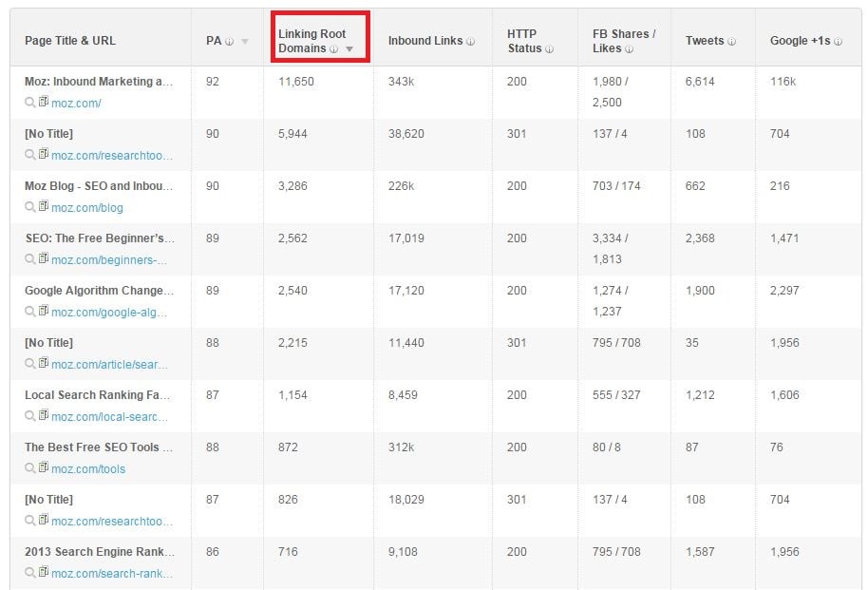Click sort arrow on Linking Root Domains
Image resolution: width=868 pixels, height=590 pixels.
tap(349, 49)
